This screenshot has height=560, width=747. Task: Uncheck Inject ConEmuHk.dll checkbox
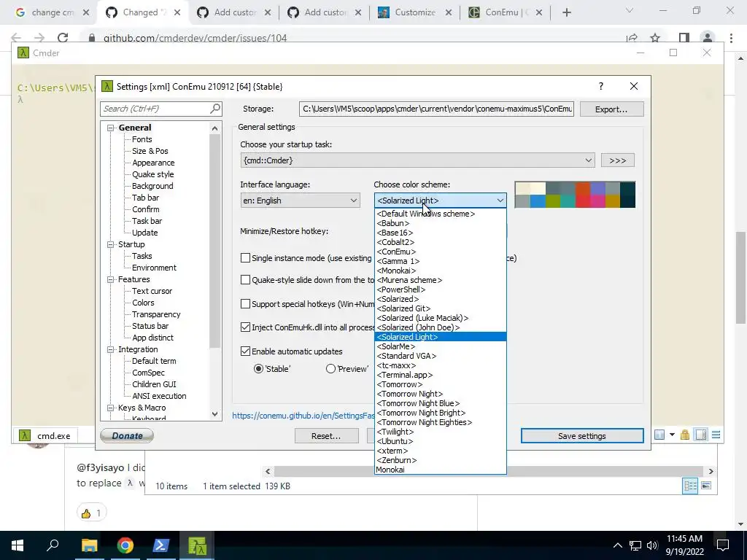245,327
